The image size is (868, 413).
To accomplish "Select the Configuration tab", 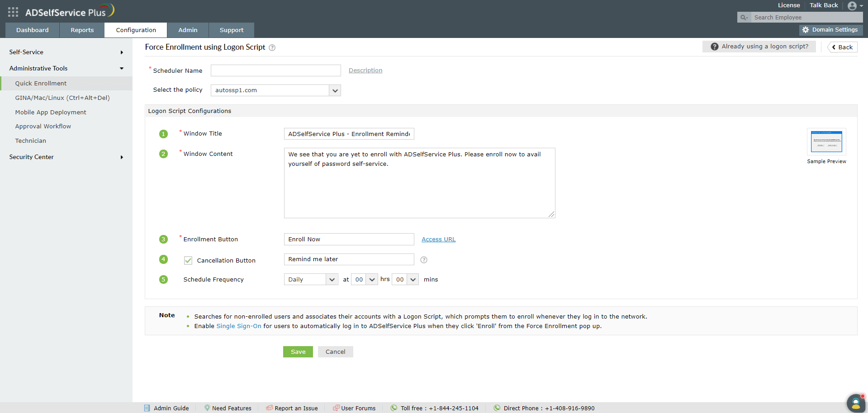I will pyautogui.click(x=136, y=30).
